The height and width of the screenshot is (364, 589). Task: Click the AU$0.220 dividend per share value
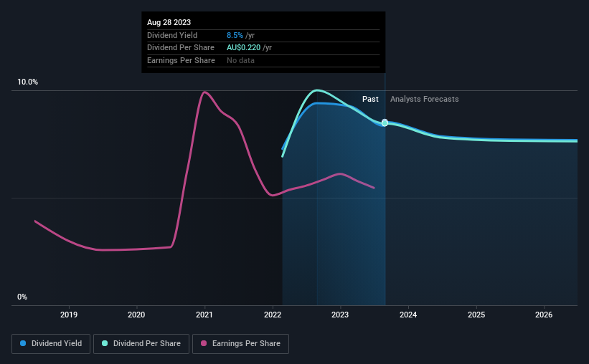(243, 48)
